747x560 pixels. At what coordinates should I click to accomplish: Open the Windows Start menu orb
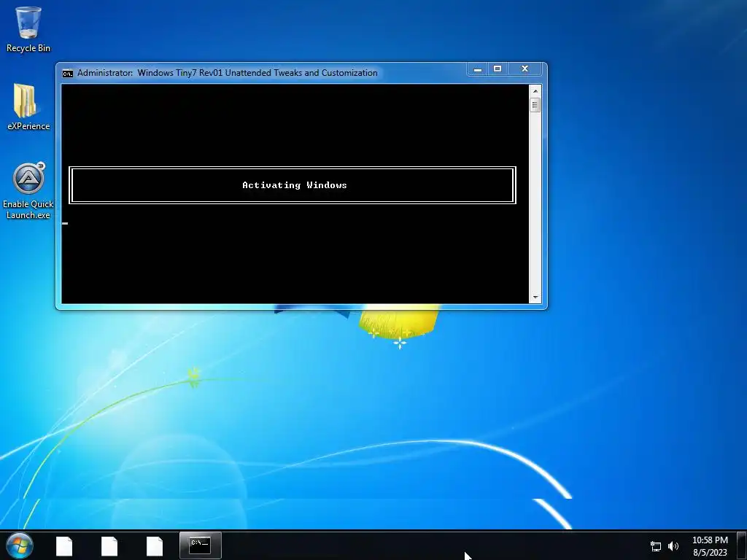click(20, 545)
